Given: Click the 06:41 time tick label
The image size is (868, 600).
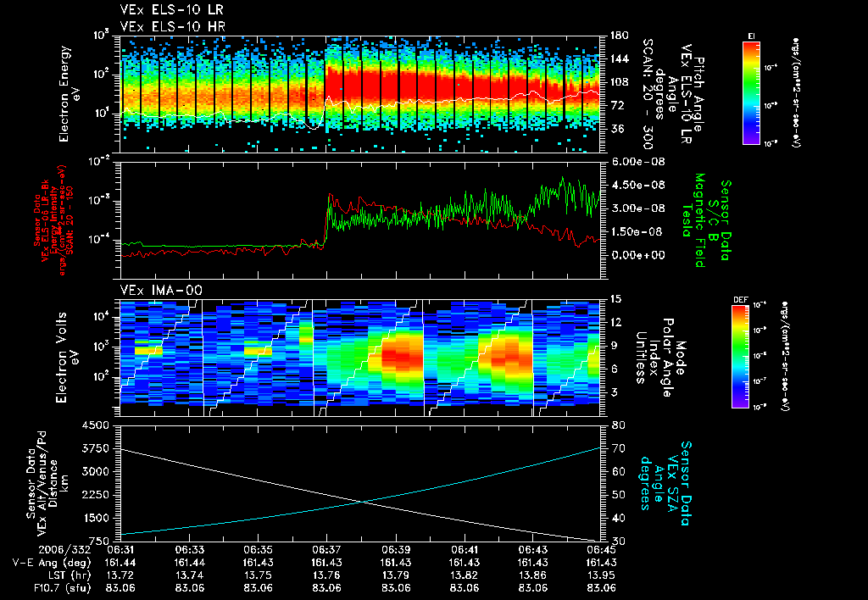Looking at the screenshot, I should (x=464, y=550).
